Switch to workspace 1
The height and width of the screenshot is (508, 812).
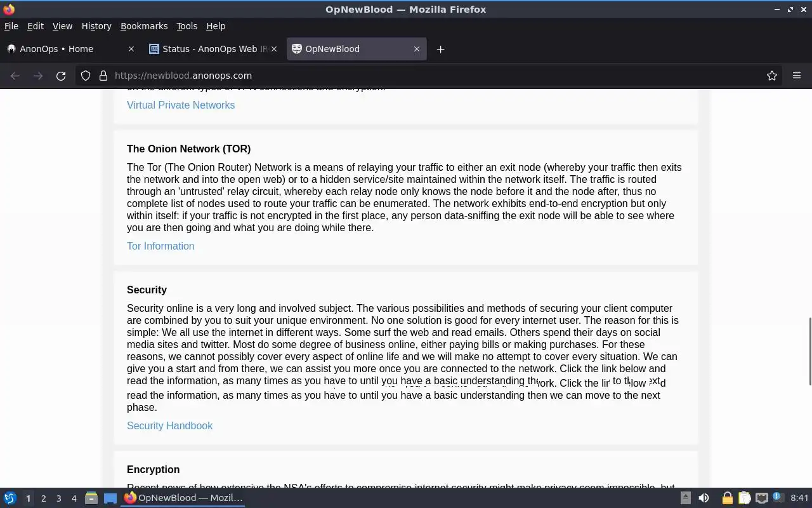28,498
